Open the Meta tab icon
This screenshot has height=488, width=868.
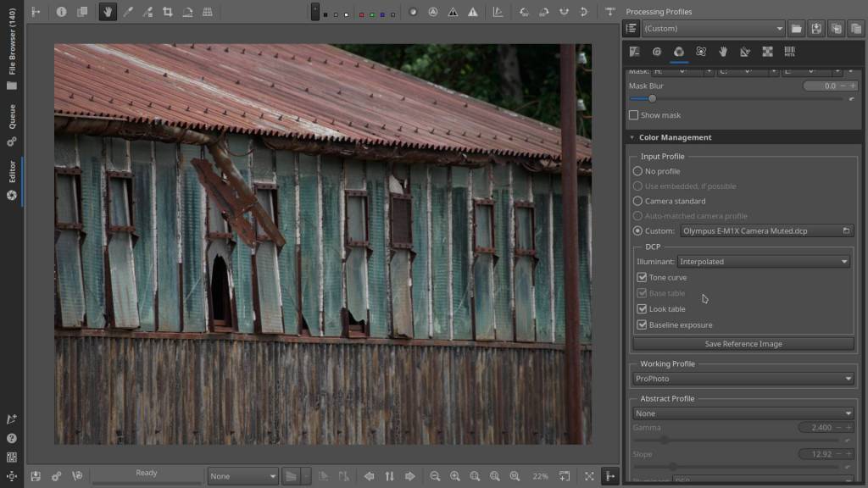pyautogui.click(x=789, y=52)
